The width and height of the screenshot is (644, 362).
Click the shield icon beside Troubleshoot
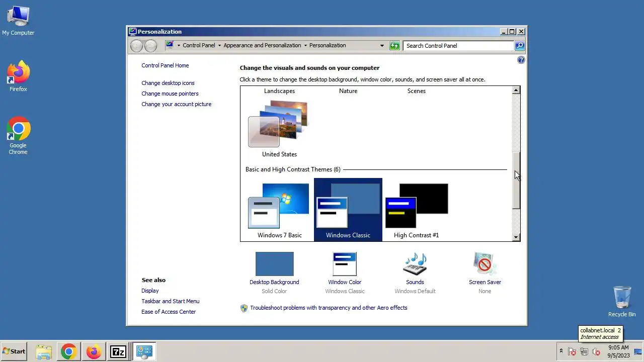click(244, 308)
